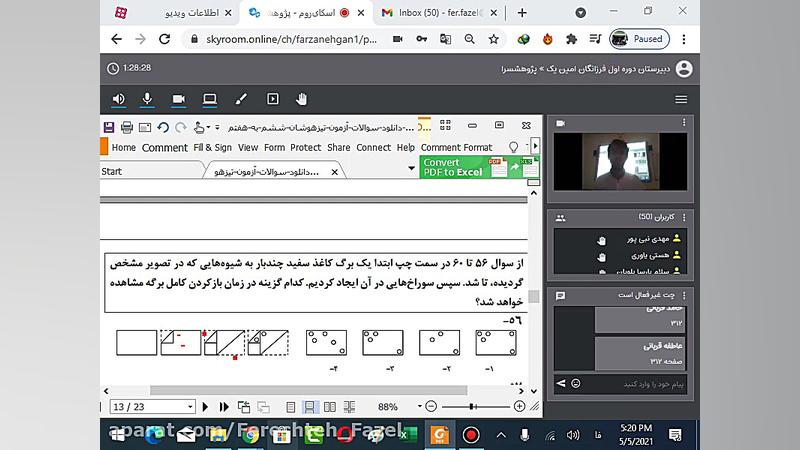
Task: Show hidden system tray icons
Action: pyautogui.click(x=501, y=435)
